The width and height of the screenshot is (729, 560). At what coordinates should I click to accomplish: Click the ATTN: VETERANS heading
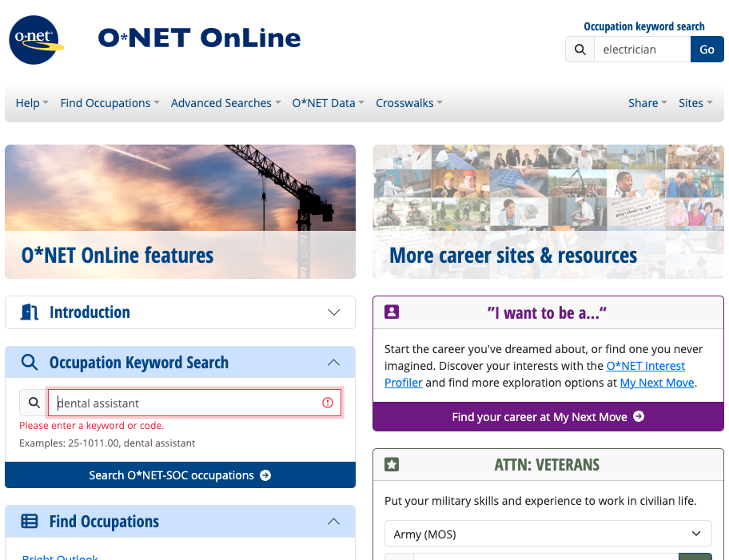(547, 464)
